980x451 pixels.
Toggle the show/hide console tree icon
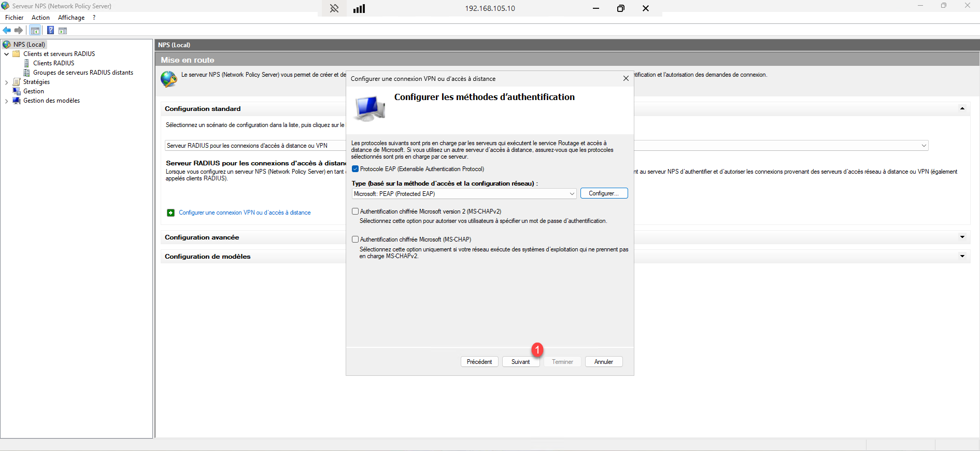(x=35, y=31)
